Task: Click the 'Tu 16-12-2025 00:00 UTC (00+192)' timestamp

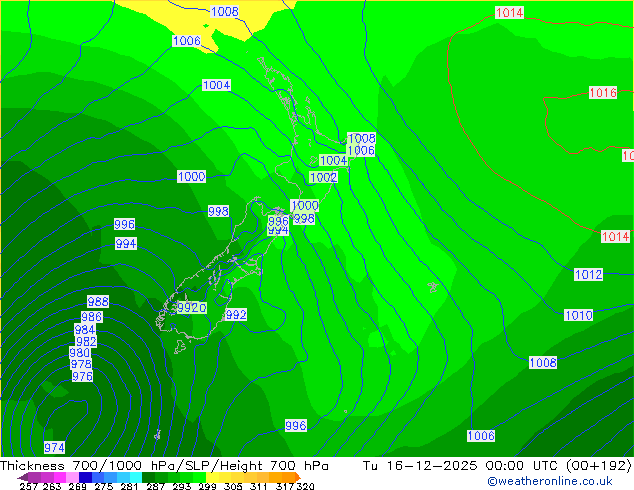Action: pyautogui.click(x=497, y=466)
